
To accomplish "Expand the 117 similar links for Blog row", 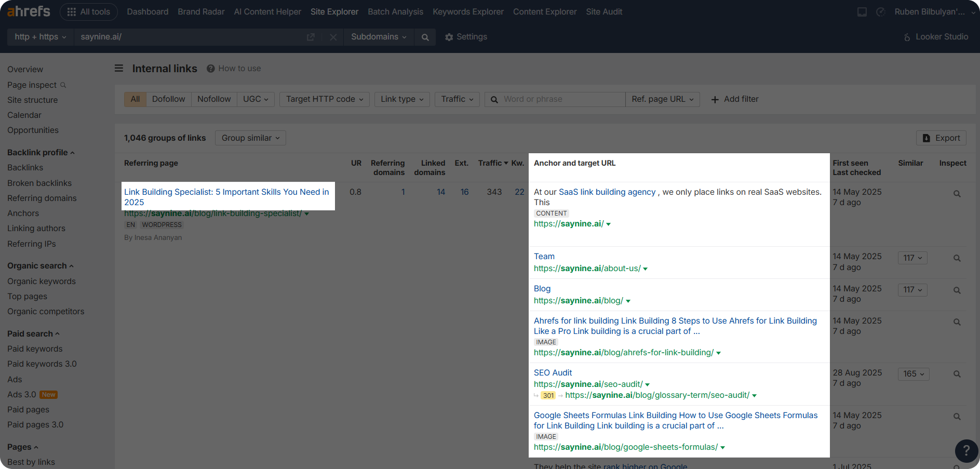I will (912, 290).
